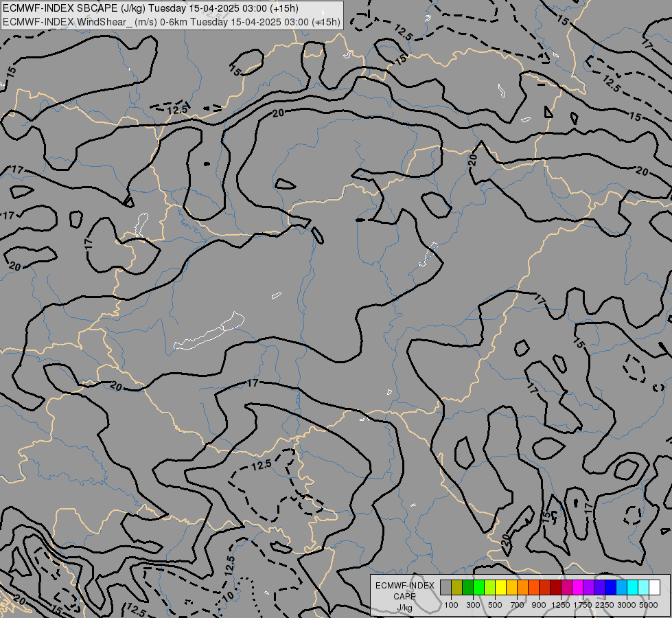Click the legend value 2250
This screenshot has width=672, height=618.
click(605, 605)
